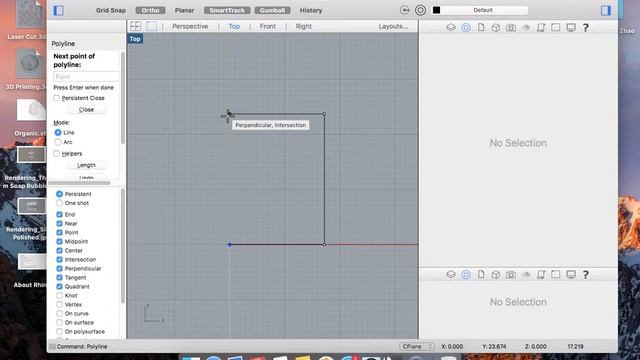Click the Length button
The image size is (640, 360).
point(86,165)
